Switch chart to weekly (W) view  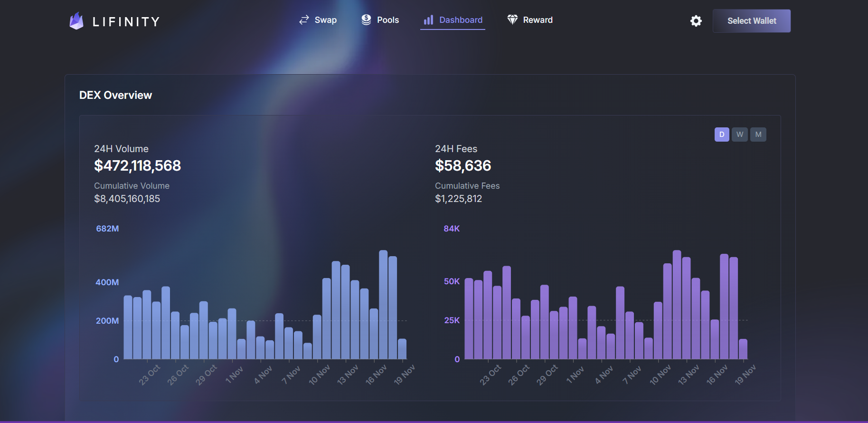point(740,135)
